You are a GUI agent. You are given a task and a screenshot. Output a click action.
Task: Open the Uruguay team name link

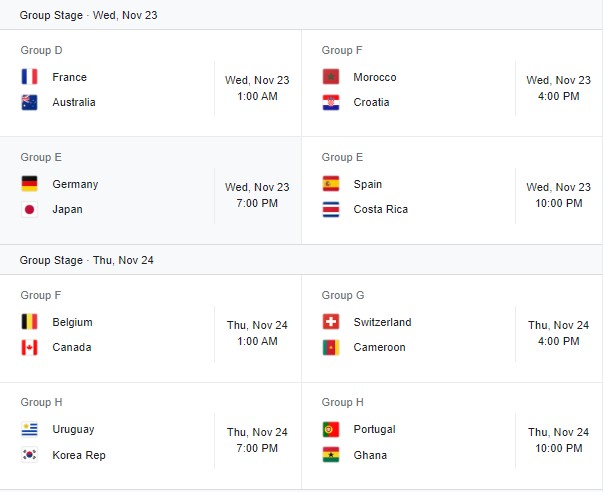click(73, 429)
